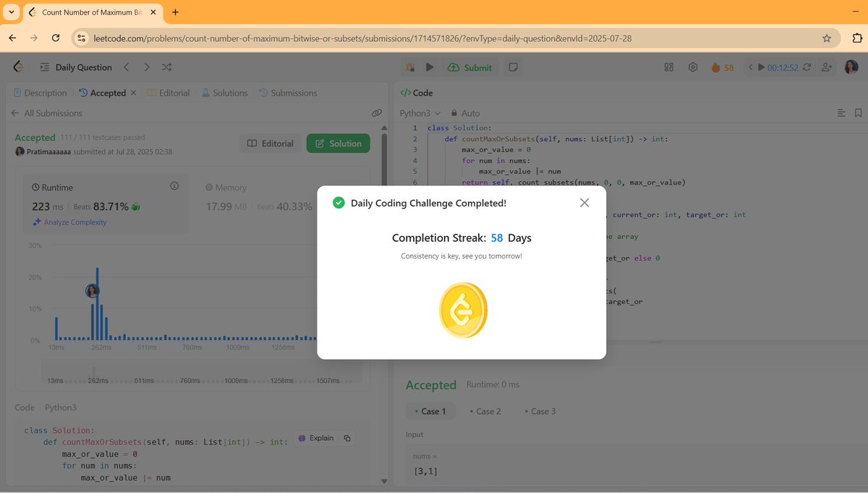The width and height of the screenshot is (868, 493).
Task: Open the Python3 language dropdown
Action: click(x=418, y=113)
